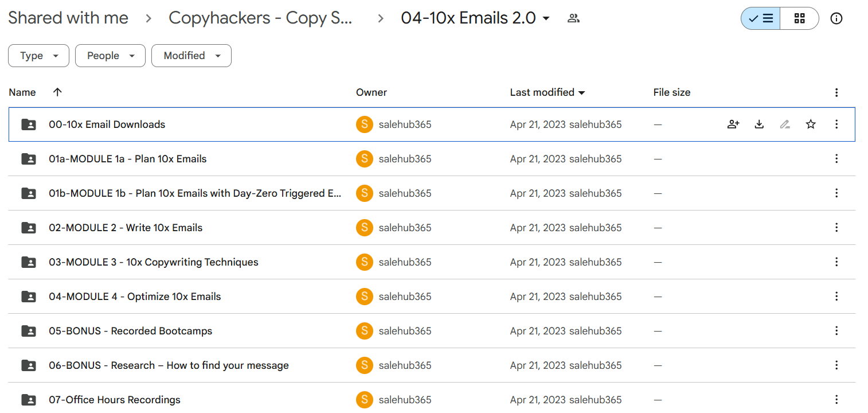Screen dimensions: 868x413
Task: Open more actions for 01a-MODULE 1a row
Action: click(x=836, y=159)
